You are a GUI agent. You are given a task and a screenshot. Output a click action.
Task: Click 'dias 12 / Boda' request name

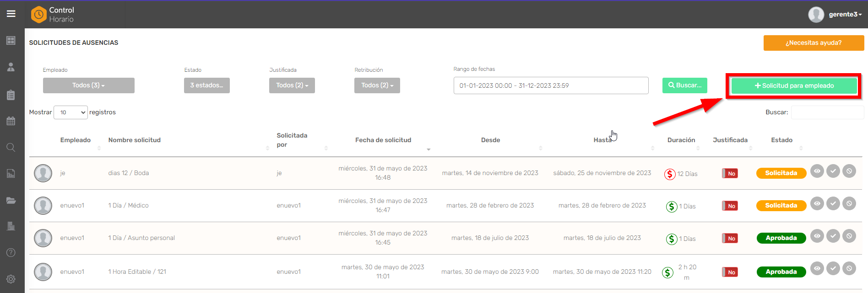point(129,173)
